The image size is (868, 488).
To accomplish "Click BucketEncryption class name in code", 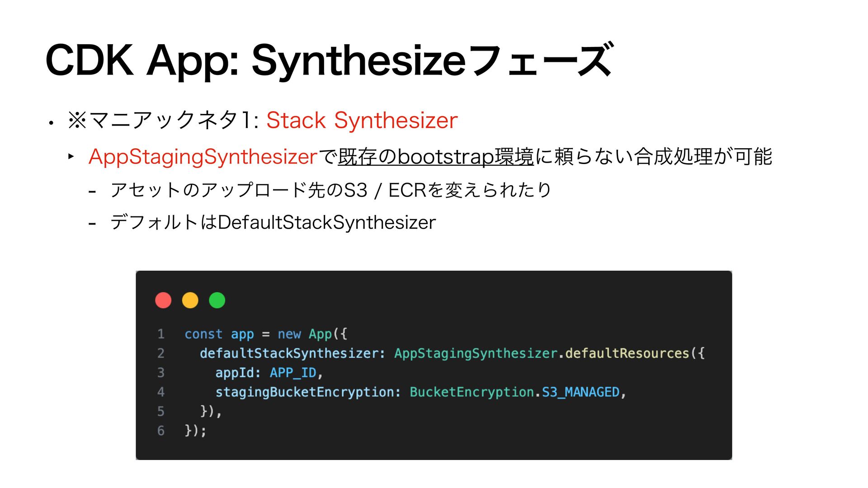I will (472, 392).
